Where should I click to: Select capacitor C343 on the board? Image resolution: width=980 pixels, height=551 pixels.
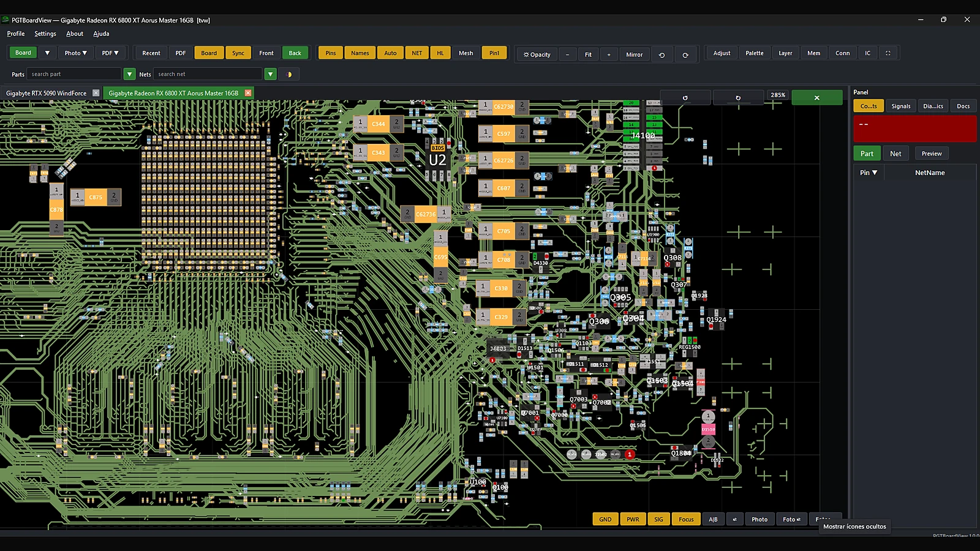(x=379, y=152)
